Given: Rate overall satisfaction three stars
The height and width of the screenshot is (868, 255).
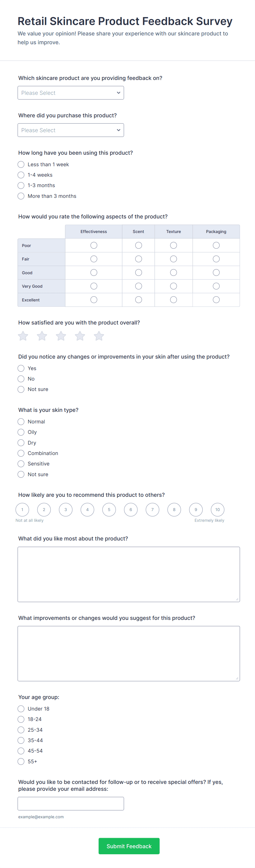Looking at the screenshot, I should pos(61,336).
